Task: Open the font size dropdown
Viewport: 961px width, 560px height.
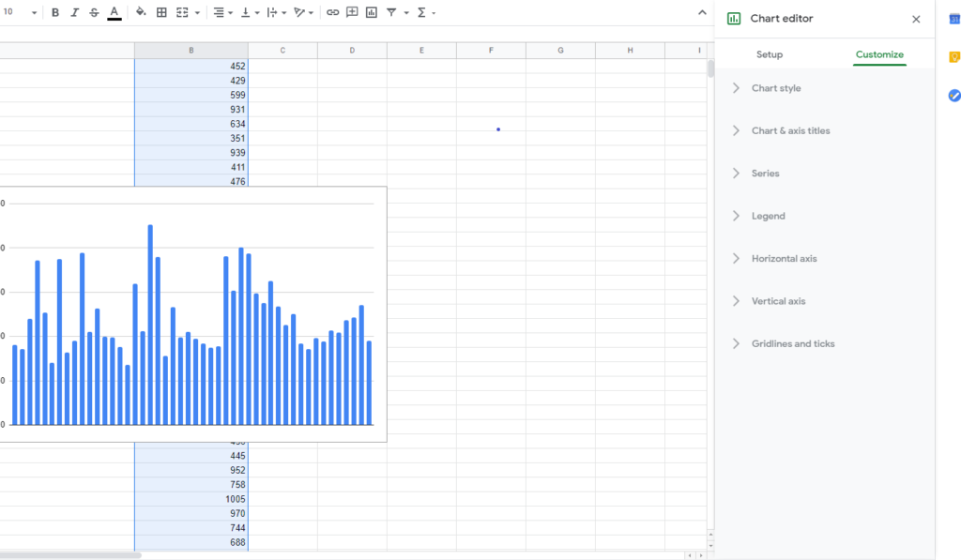Action: pyautogui.click(x=19, y=12)
